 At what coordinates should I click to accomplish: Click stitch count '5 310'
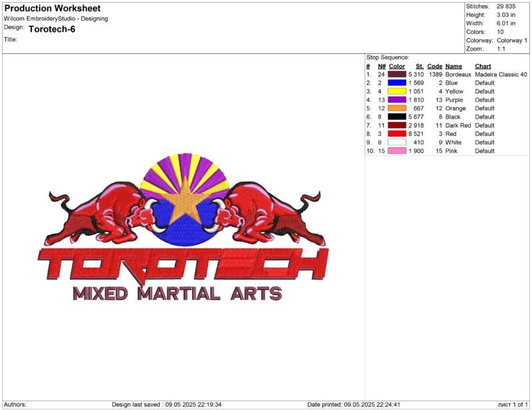click(416, 75)
